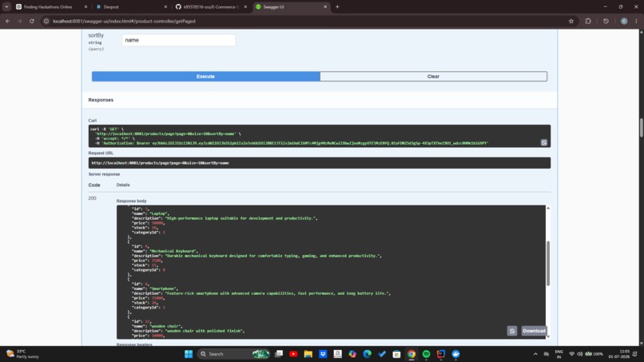The width and height of the screenshot is (644, 362).
Task: Open YouTube from the taskbar
Action: [x=293, y=354]
